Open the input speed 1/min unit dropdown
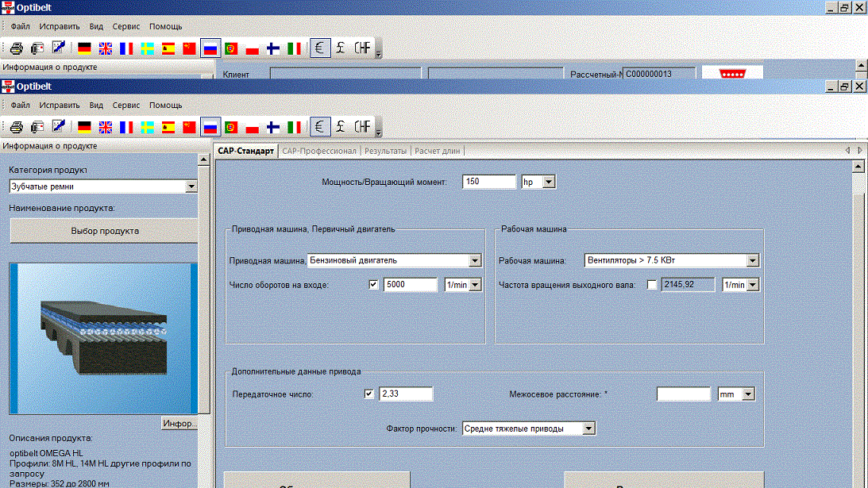This screenshot has height=488, width=868. tap(475, 284)
